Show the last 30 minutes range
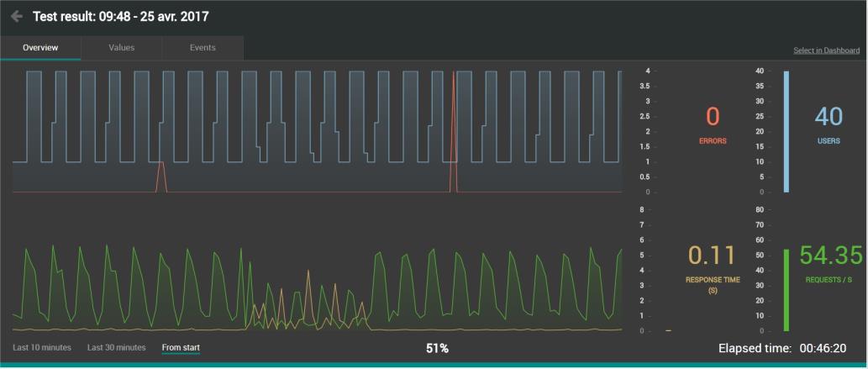 click(x=116, y=347)
